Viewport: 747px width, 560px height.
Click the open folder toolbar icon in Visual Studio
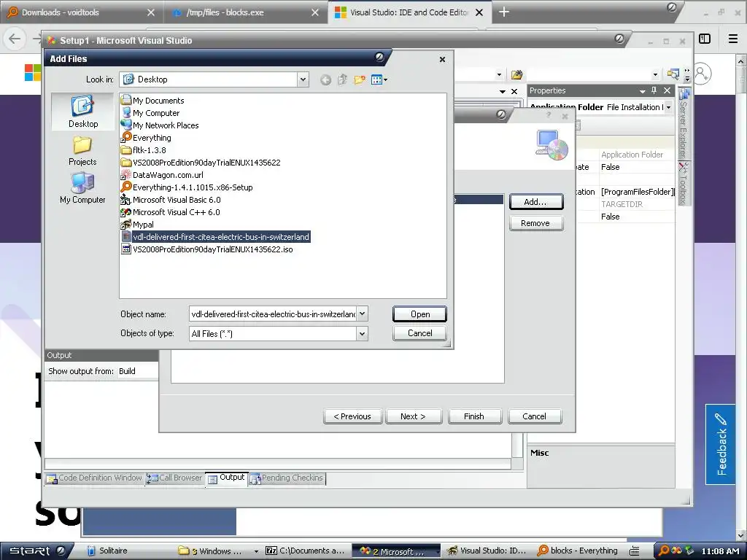coord(517,74)
